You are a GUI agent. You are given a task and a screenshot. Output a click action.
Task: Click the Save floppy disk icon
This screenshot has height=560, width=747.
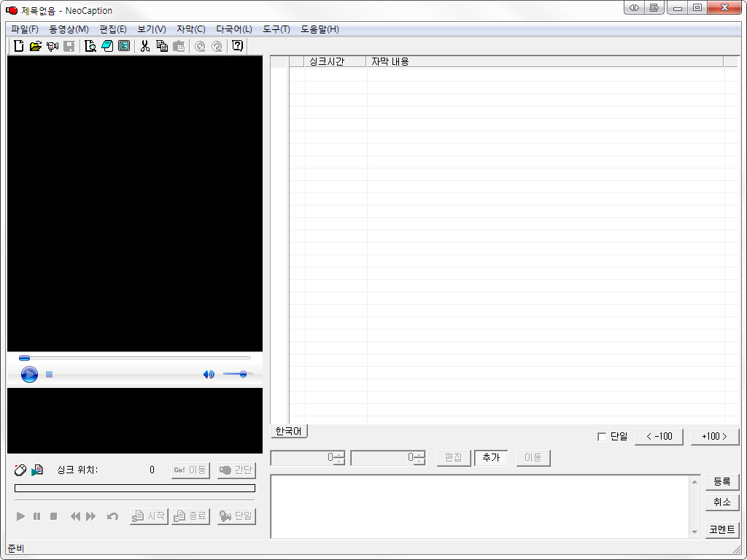pyautogui.click(x=69, y=46)
